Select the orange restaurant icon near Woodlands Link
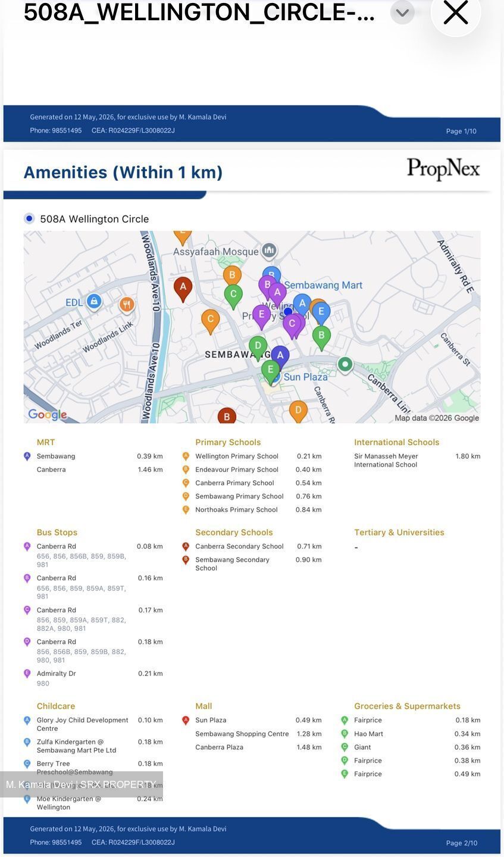Image resolution: width=504 pixels, height=857 pixels. pyautogui.click(x=126, y=305)
